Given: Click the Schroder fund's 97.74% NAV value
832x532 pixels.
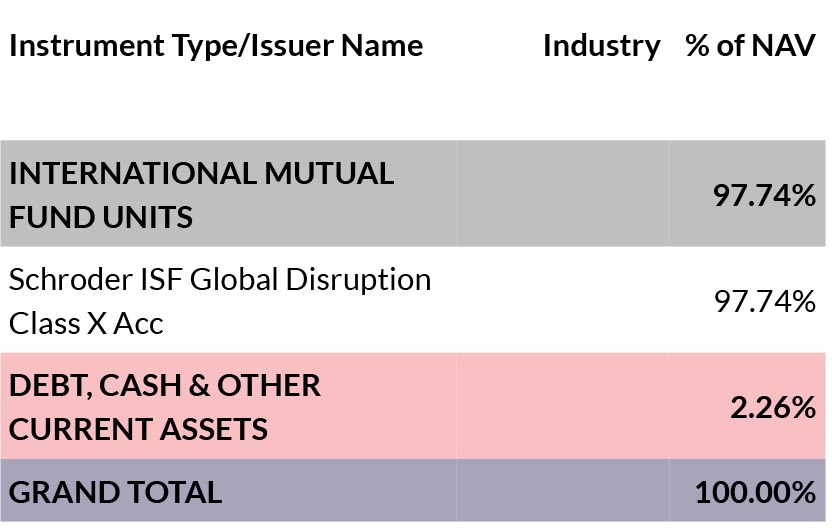Looking at the screenshot, I should [x=765, y=301].
